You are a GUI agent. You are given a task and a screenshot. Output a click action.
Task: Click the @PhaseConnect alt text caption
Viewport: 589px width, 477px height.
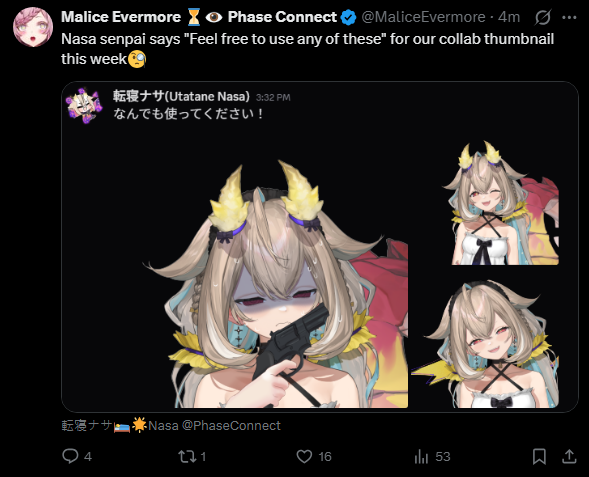pyautogui.click(x=171, y=426)
